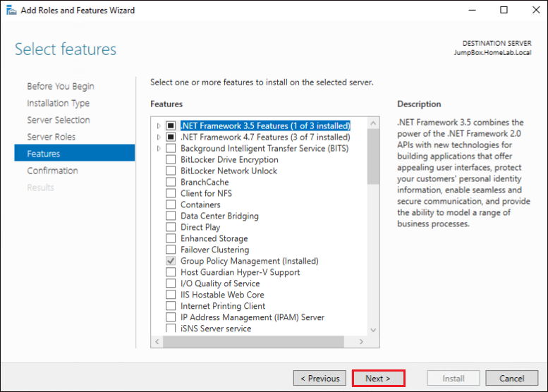This screenshot has width=548, height=392.
Task: Select the Data Center Bridging label
Action: coord(219,216)
